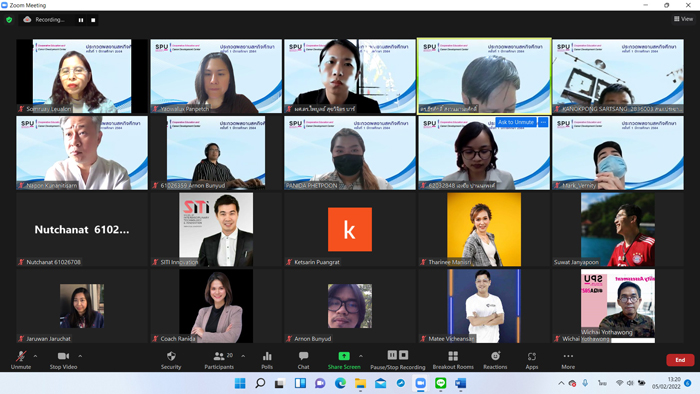Pause recording via top-left indicator

click(x=81, y=20)
